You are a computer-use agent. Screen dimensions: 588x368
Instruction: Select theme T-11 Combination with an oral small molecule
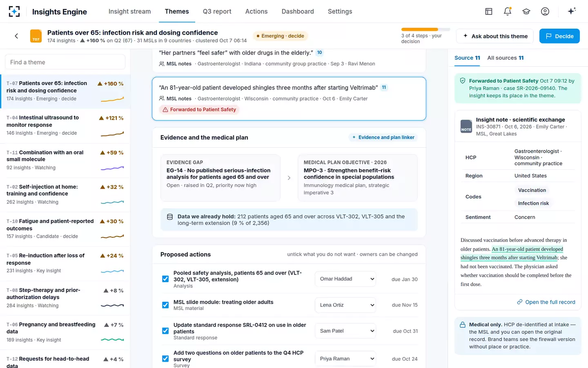click(65, 160)
